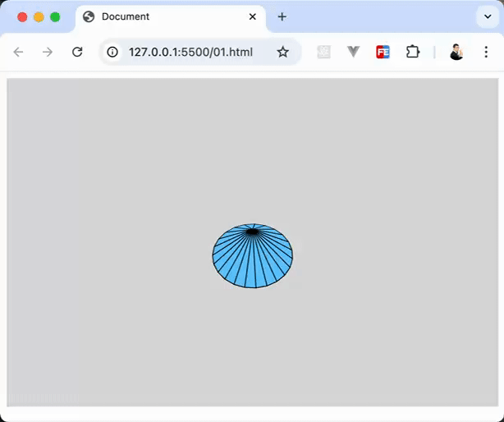This screenshot has height=422, width=504.
Task: Minimize the window with yellow button
Action: (39, 17)
